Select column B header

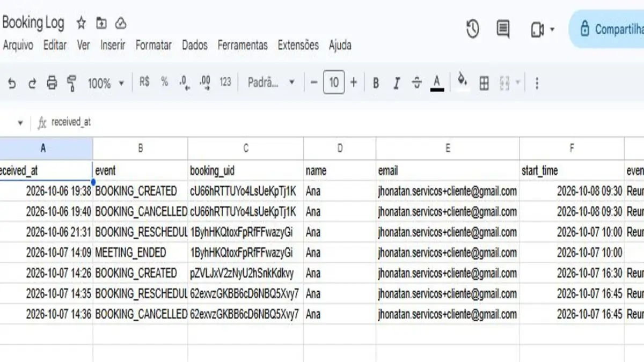coord(140,148)
